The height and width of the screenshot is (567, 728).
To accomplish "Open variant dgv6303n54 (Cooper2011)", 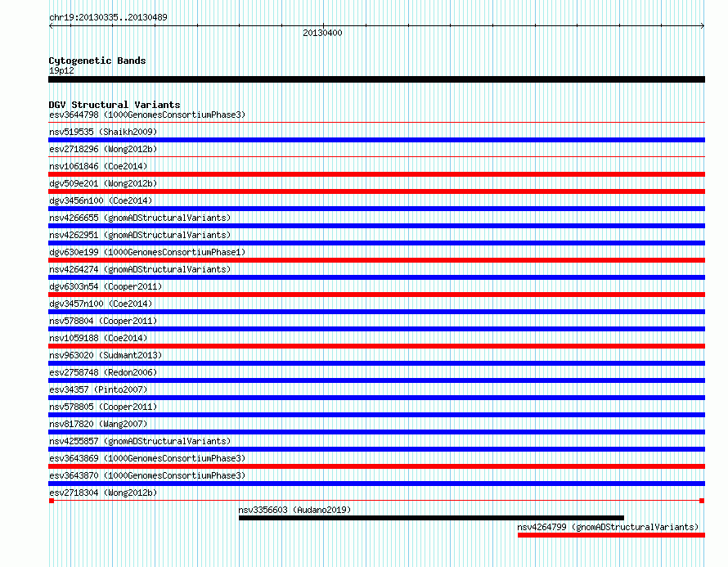I will coord(106,286).
